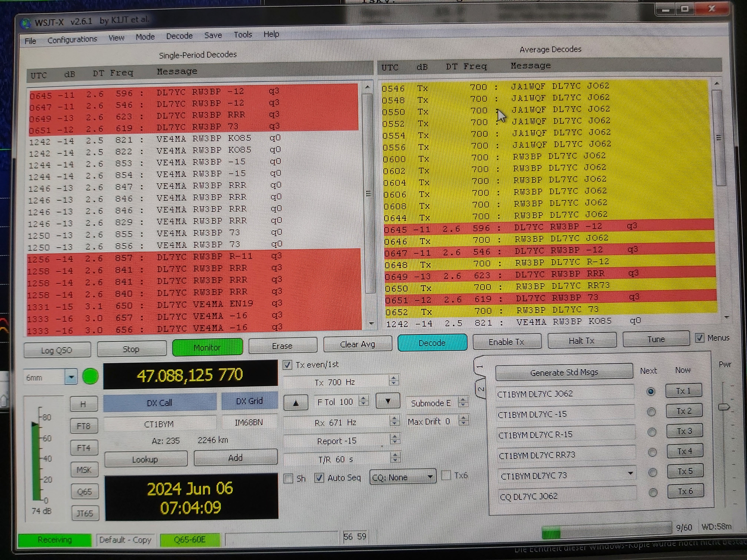Viewport: 747px width, 560px height.
Task: Click the down arrow frequency shift button
Action: 388,401
